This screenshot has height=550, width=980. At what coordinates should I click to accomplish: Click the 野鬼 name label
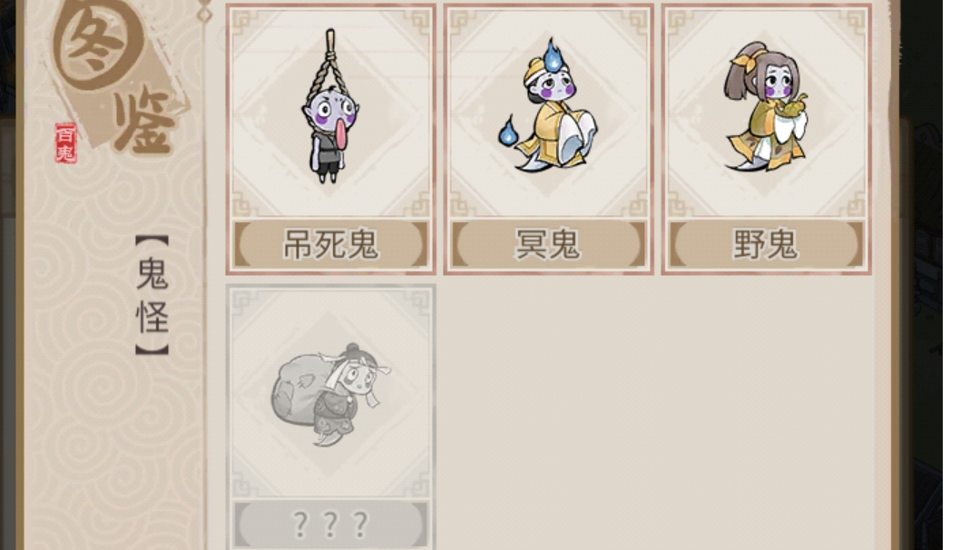(766, 244)
